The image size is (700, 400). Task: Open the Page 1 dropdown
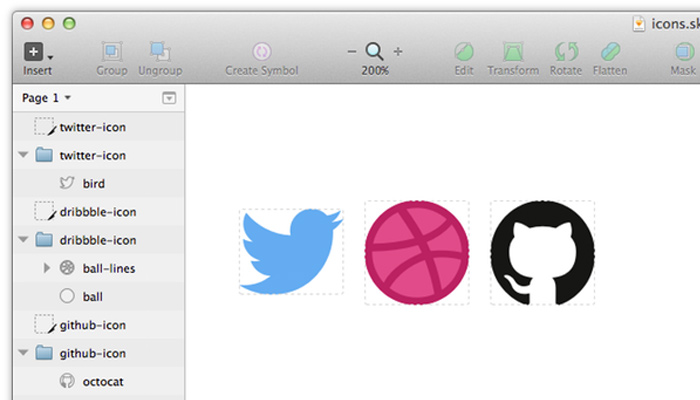[46, 98]
